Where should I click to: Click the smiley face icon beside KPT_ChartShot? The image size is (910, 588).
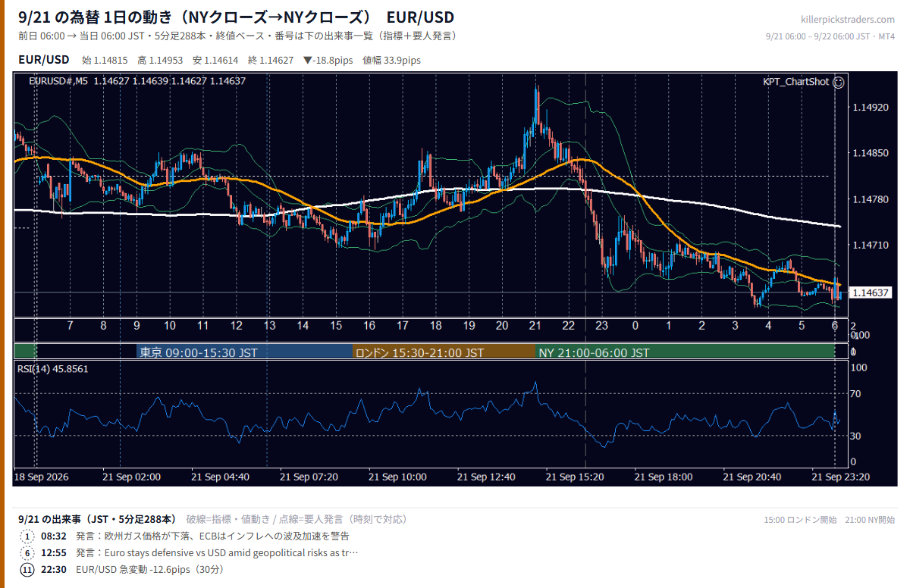click(x=839, y=82)
